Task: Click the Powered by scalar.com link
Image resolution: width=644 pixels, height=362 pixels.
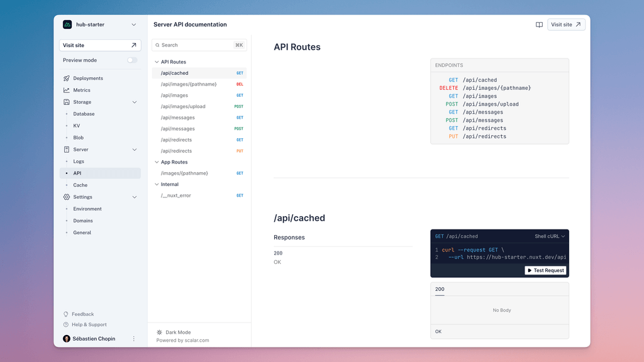Action: click(182, 340)
